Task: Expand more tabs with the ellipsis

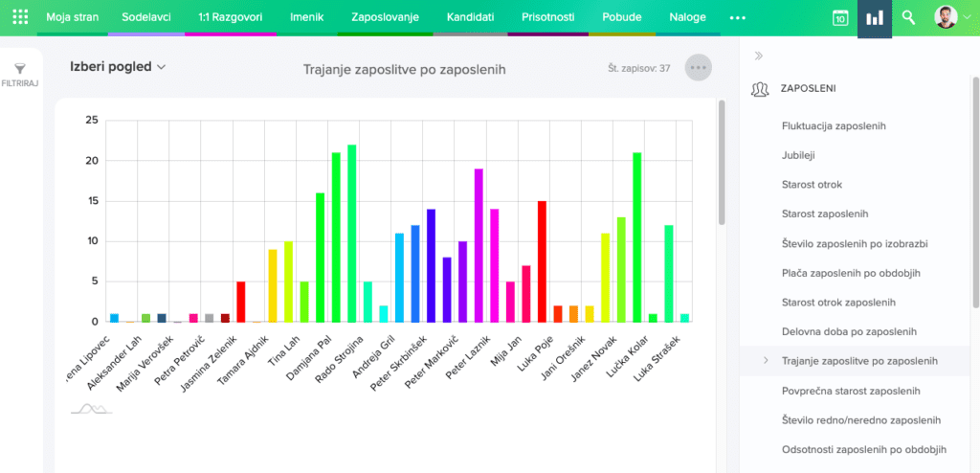Action: pos(737,18)
